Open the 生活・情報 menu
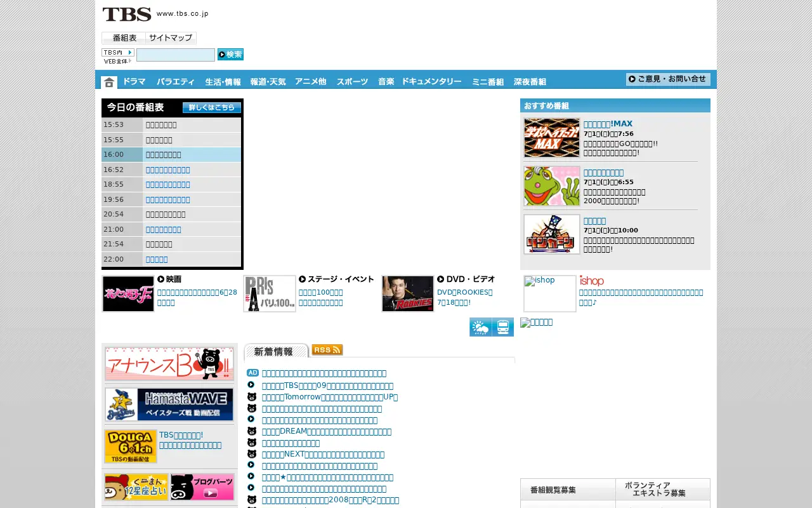Screen dimensions: 812x508 [223, 81]
